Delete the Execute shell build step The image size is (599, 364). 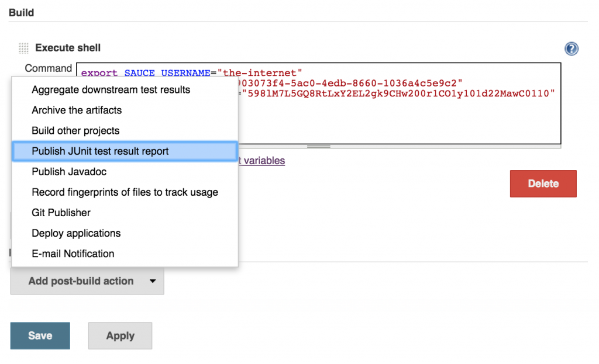click(x=543, y=183)
